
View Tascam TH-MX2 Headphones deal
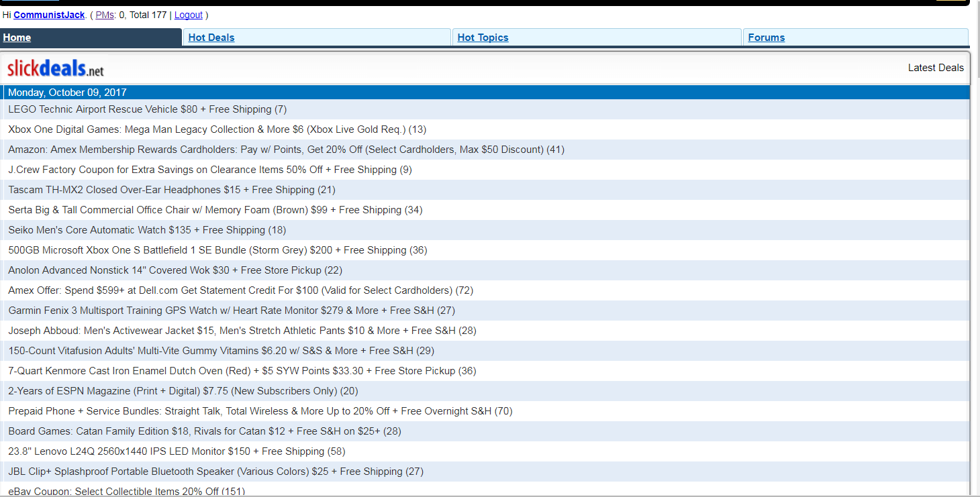pyautogui.click(x=171, y=190)
